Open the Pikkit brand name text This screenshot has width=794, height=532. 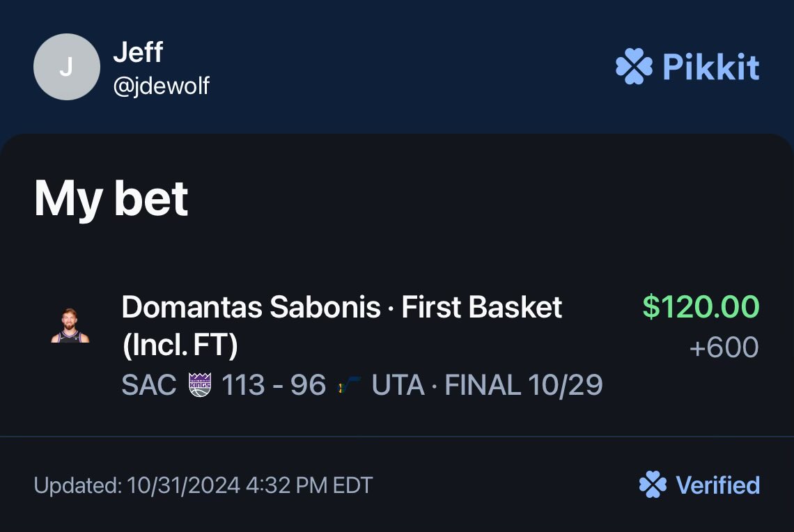(x=711, y=67)
